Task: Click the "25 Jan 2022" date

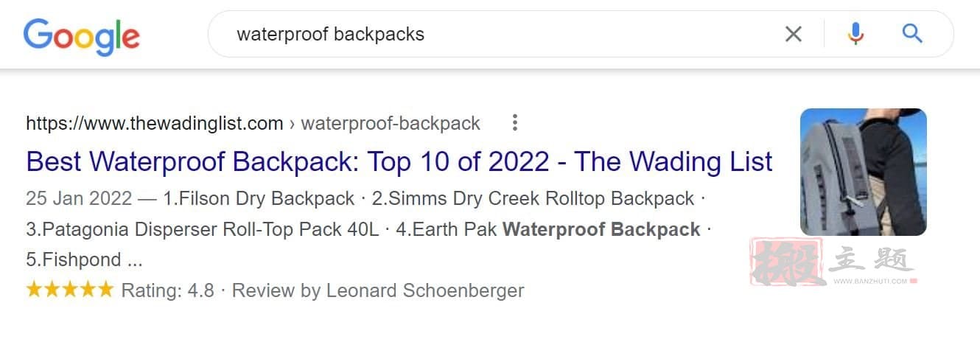Action: pos(79,199)
